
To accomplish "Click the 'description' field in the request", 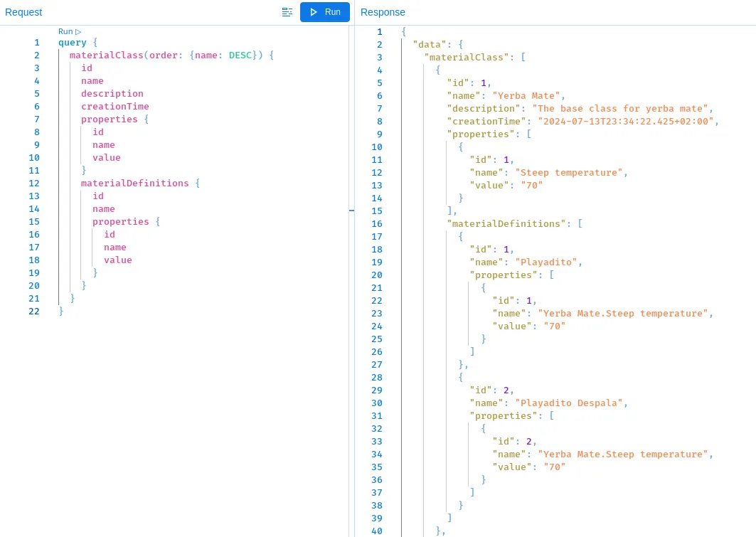I will 112,93.
